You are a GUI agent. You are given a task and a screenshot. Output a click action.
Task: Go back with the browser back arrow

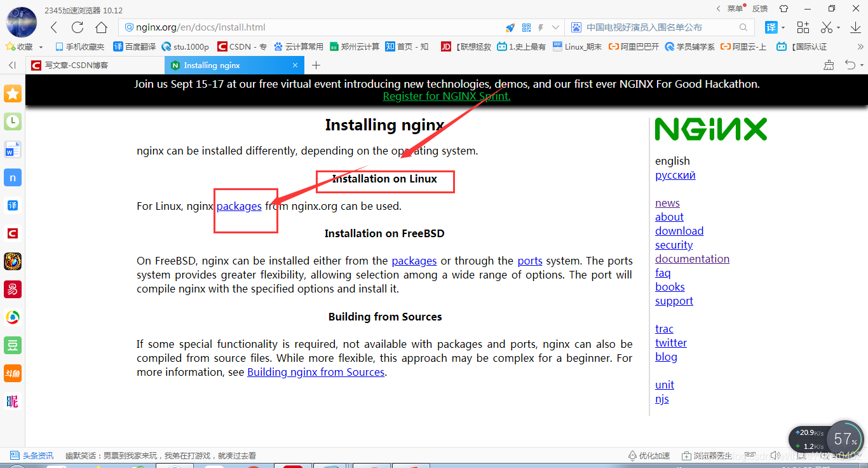pos(54,27)
